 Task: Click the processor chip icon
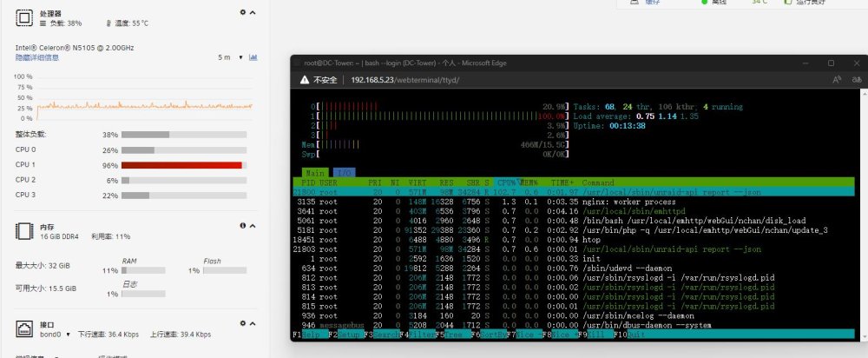click(23, 18)
